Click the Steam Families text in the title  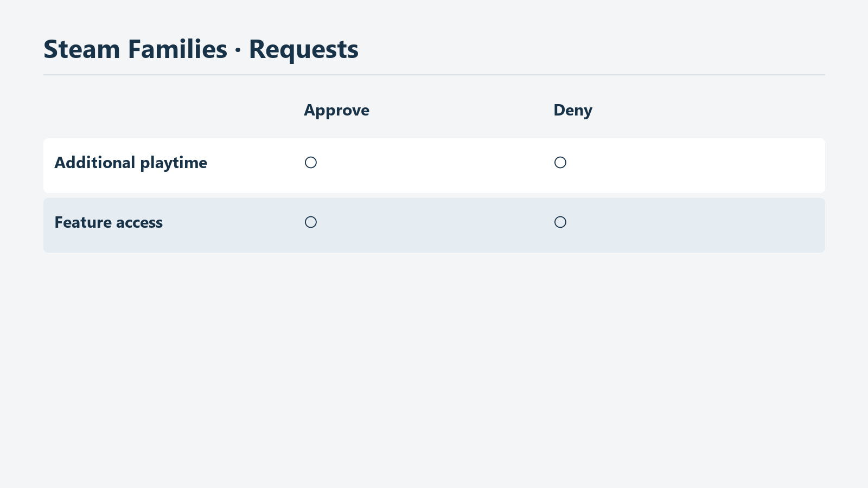pos(135,49)
